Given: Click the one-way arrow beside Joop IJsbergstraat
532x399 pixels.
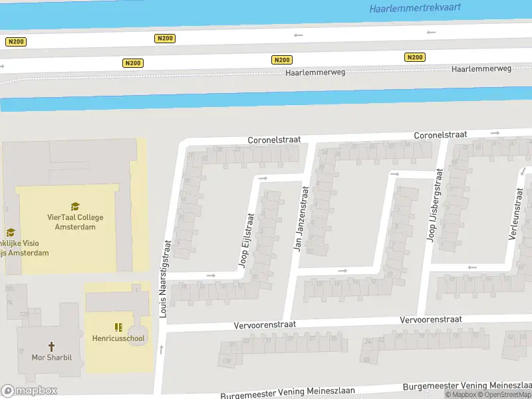Looking at the screenshot, I should point(394,174).
